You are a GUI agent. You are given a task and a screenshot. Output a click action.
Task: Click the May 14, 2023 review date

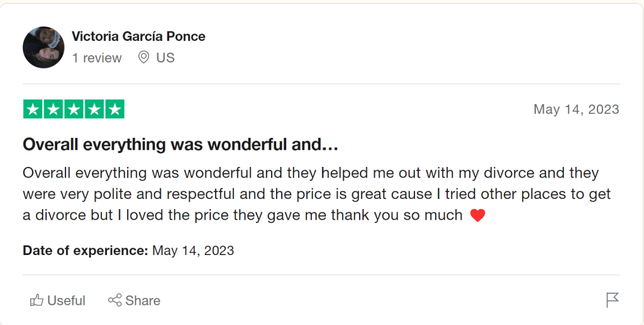(576, 110)
